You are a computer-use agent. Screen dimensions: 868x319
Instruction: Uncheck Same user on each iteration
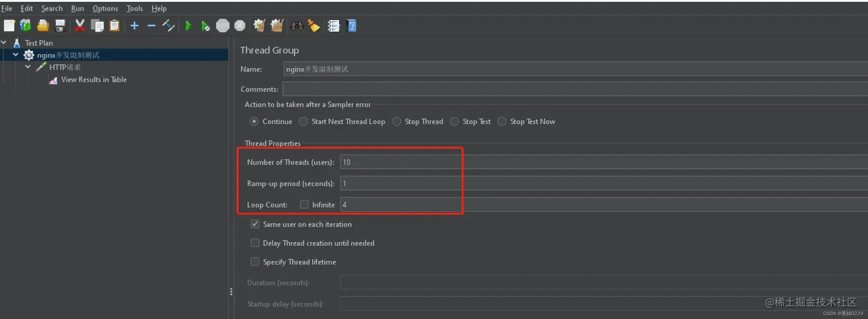pyautogui.click(x=255, y=224)
